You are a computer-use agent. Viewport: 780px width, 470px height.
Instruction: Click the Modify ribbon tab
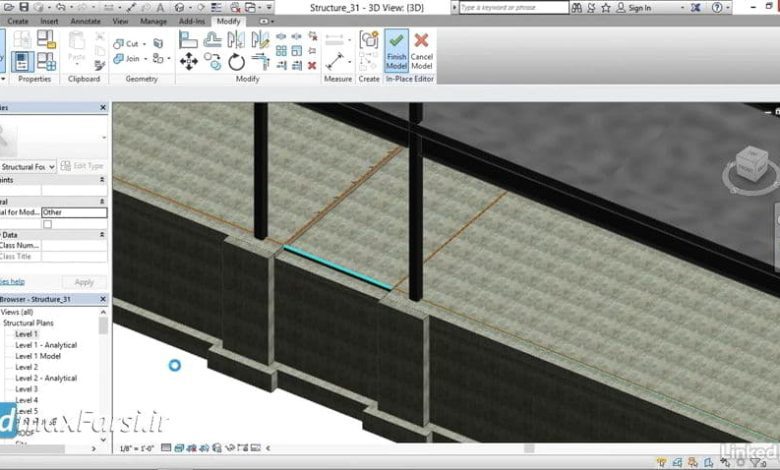coord(228,21)
